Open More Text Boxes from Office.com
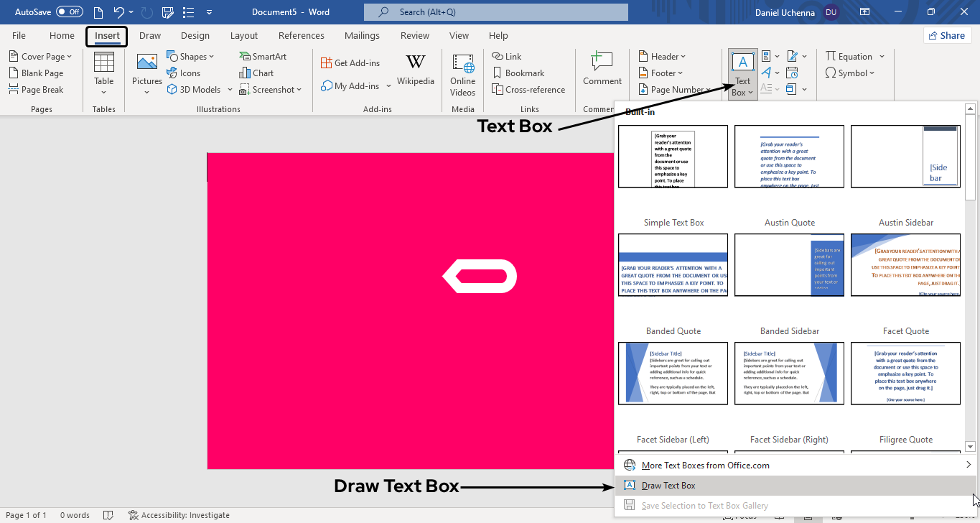 [705, 466]
